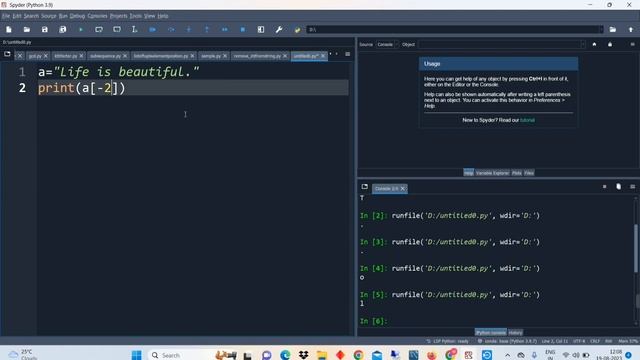This screenshot has height=360, width=640.
Task: Click code line 2 in editor
Action: coord(193,88)
